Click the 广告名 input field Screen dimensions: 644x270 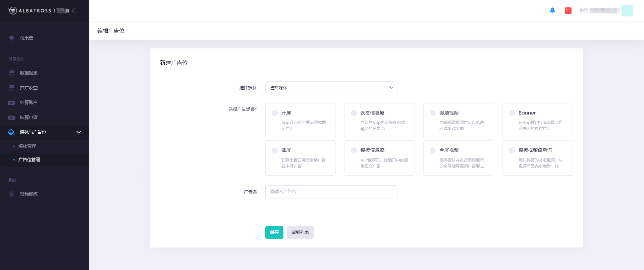(x=331, y=192)
